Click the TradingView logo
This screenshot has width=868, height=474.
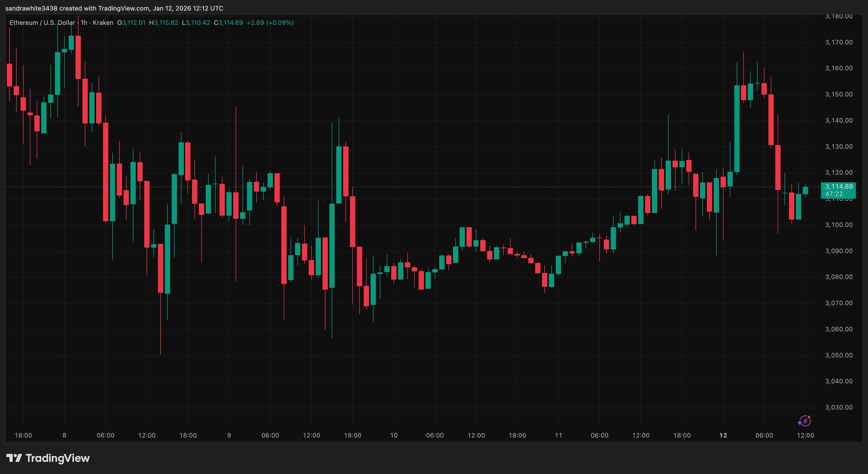pyautogui.click(x=47, y=458)
